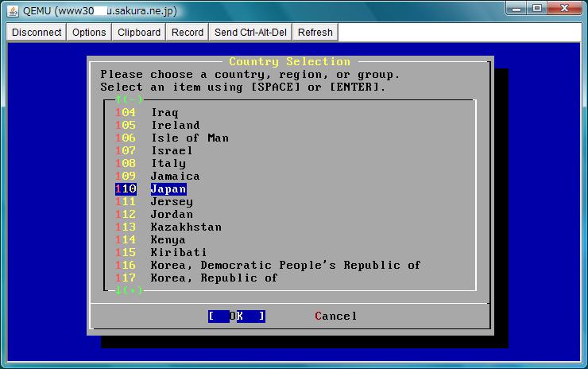Refresh the QEMU console display
Viewport: 588px width, 369px height.
click(x=315, y=33)
